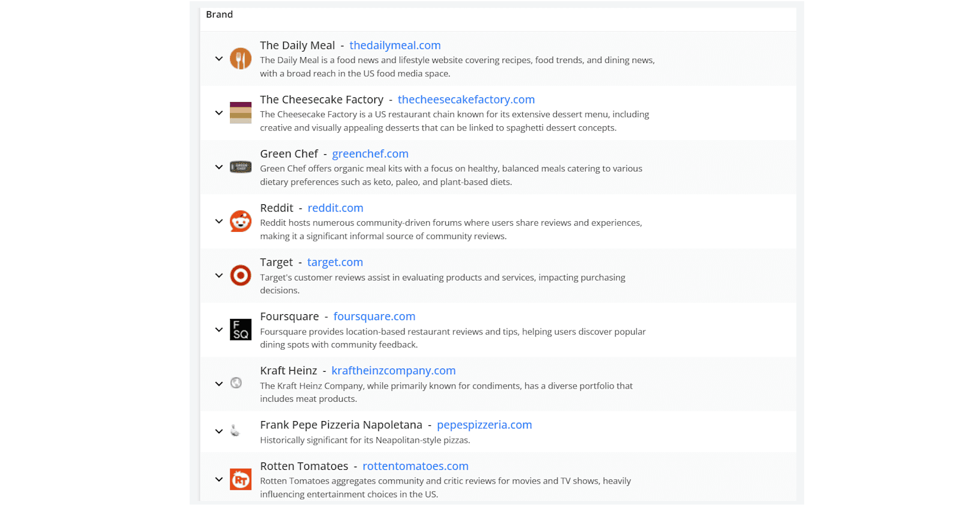Click the Foursquare FSQ logo
The image size is (980, 507).
[x=241, y=330]
